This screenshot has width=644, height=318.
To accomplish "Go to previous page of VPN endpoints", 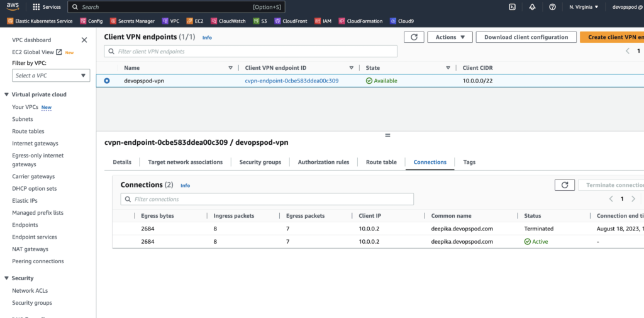I will click(x=628, y=51).
